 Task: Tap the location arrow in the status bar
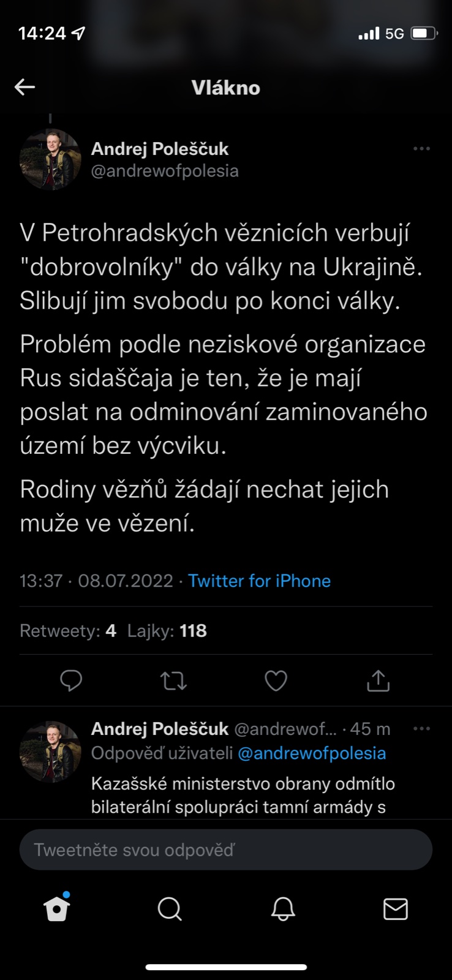(x=78, y=34)
